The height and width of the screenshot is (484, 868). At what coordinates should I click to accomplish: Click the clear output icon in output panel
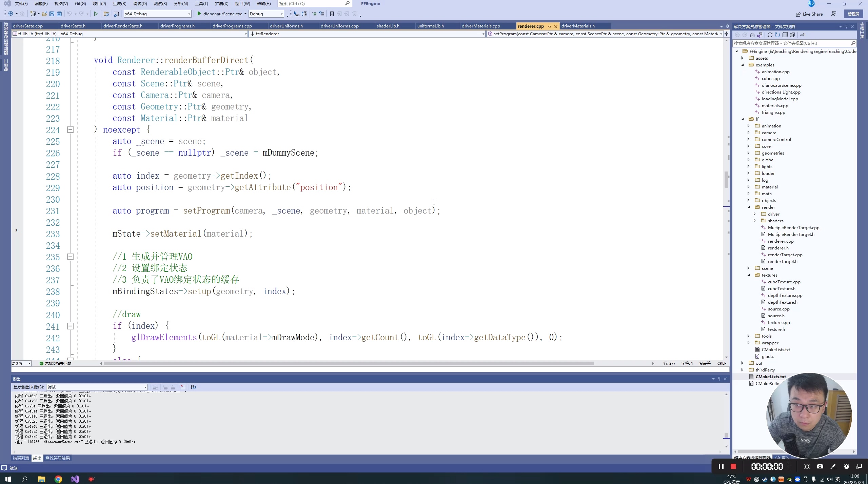(183, 387)
